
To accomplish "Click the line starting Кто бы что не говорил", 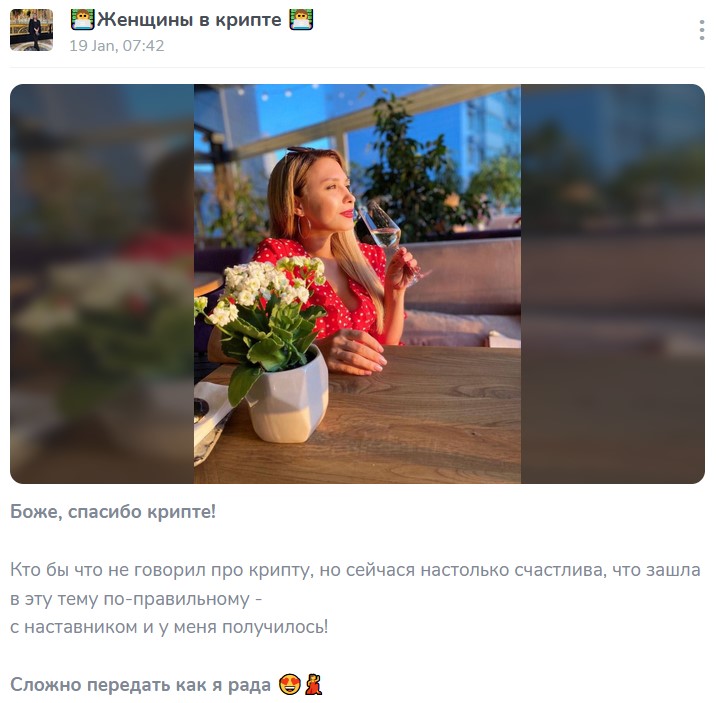I will pos(355,570).
